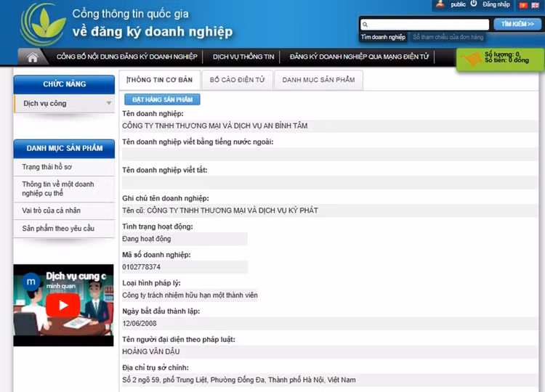This screenshot has width=545, height=392.
Task: Click the Home icon in navigation bar
Action: [x=32, y=57]
